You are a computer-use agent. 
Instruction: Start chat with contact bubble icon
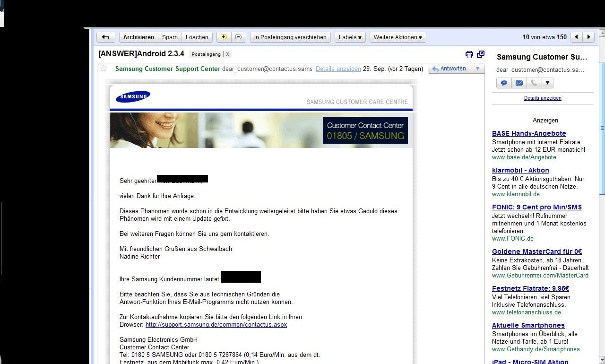tap(504, 83)
